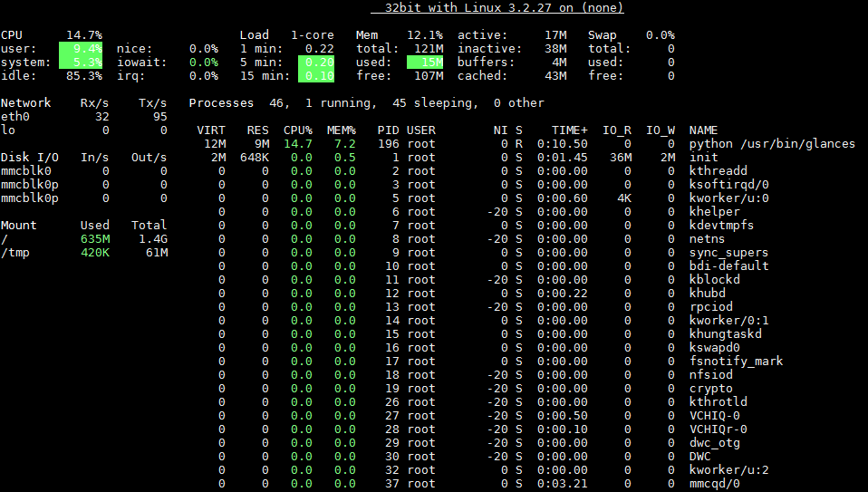Select the kdevtmpfs process name

coord(722,226)
